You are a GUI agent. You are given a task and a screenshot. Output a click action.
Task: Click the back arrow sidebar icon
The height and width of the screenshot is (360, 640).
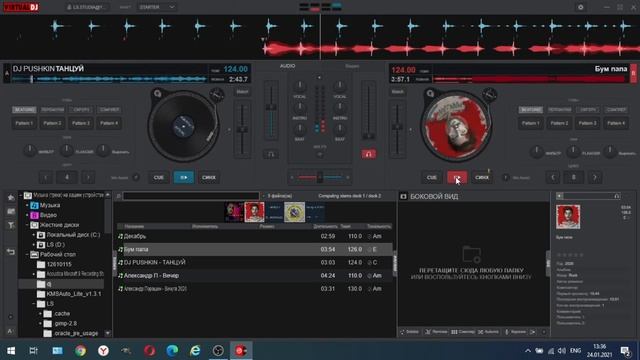click(11, 252)
